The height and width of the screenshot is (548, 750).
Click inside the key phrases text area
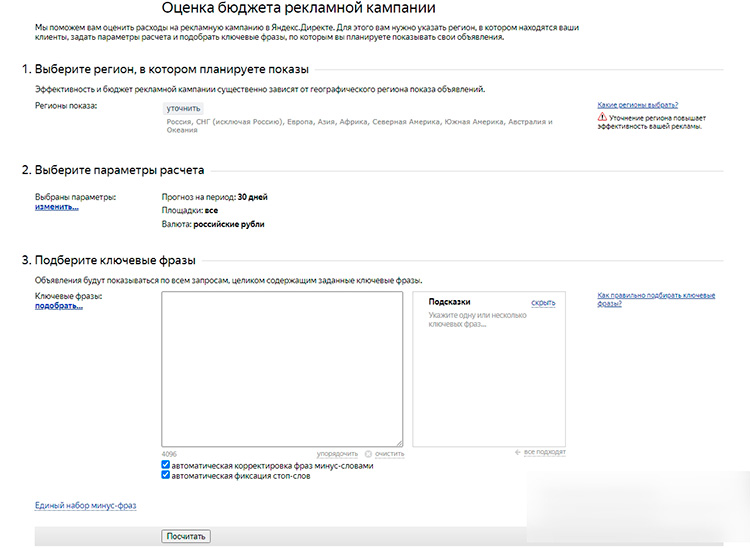[282, 369]
